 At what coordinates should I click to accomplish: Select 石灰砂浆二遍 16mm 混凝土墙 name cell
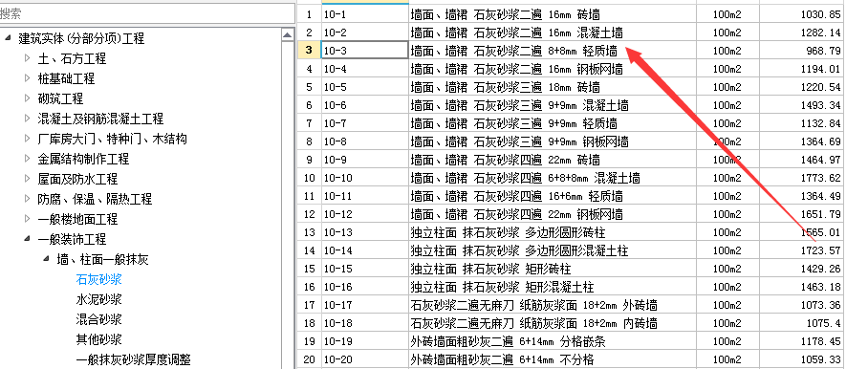(553, 33)
